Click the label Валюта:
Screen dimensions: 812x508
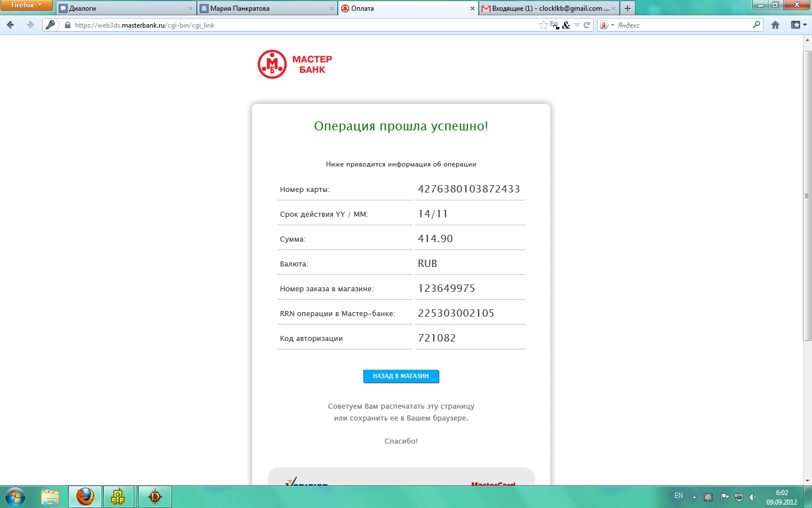point(294,264)
